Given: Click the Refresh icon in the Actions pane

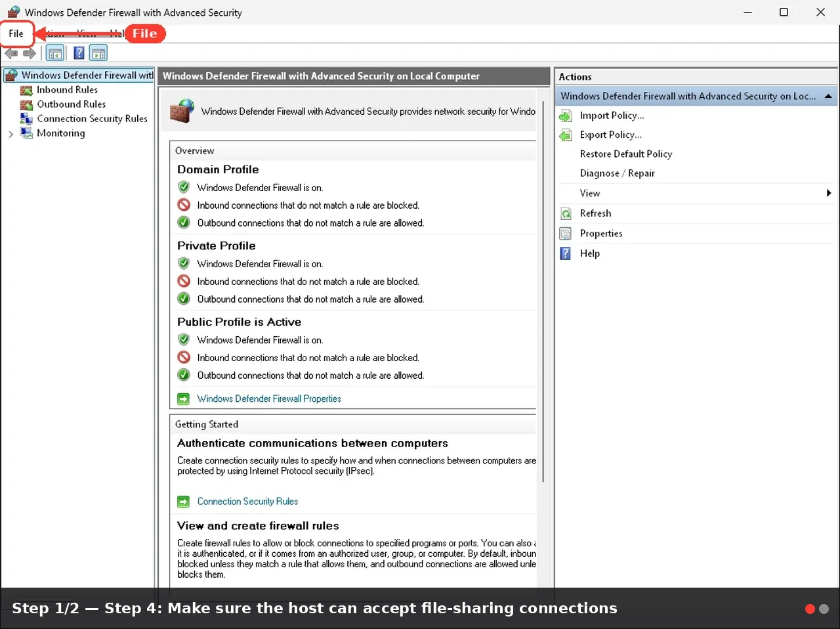Looking at the screenshot, I should coord(566,214).
